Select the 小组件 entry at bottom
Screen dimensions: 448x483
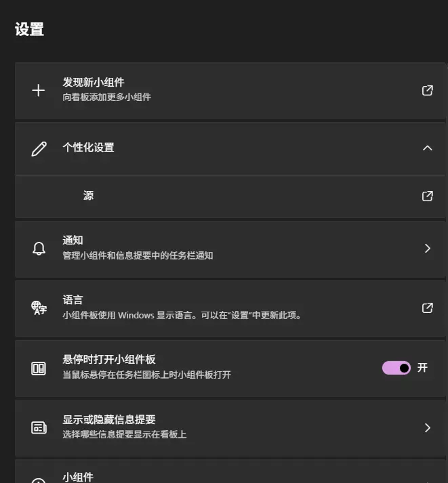click(x=78, y=477)
